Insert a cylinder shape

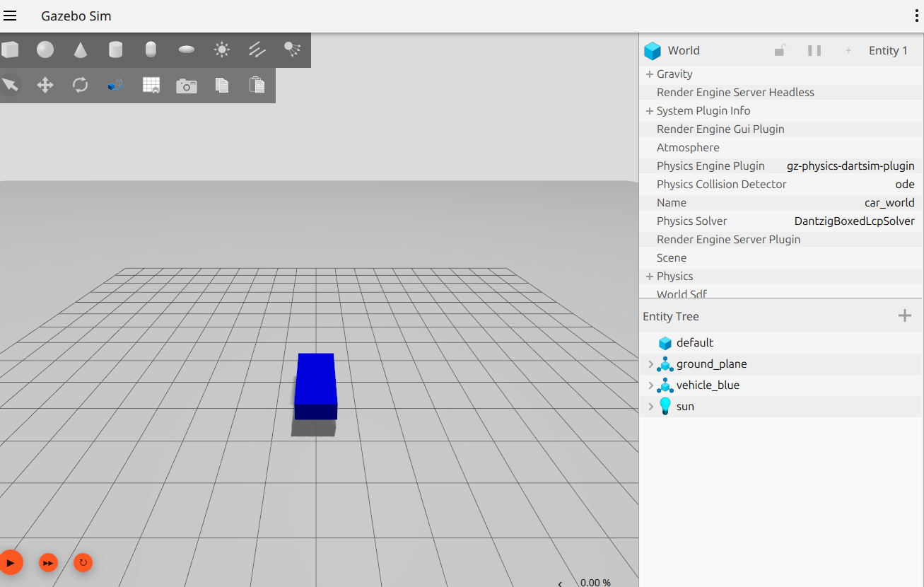(x=115, y=50)
